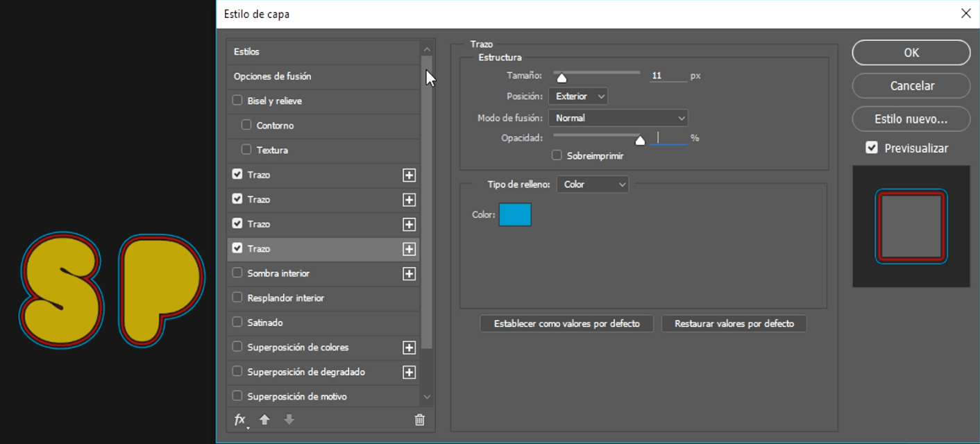Move effect down with the down arrow icon
Viewport: 980px width, 444px height.
pos(289,420)
